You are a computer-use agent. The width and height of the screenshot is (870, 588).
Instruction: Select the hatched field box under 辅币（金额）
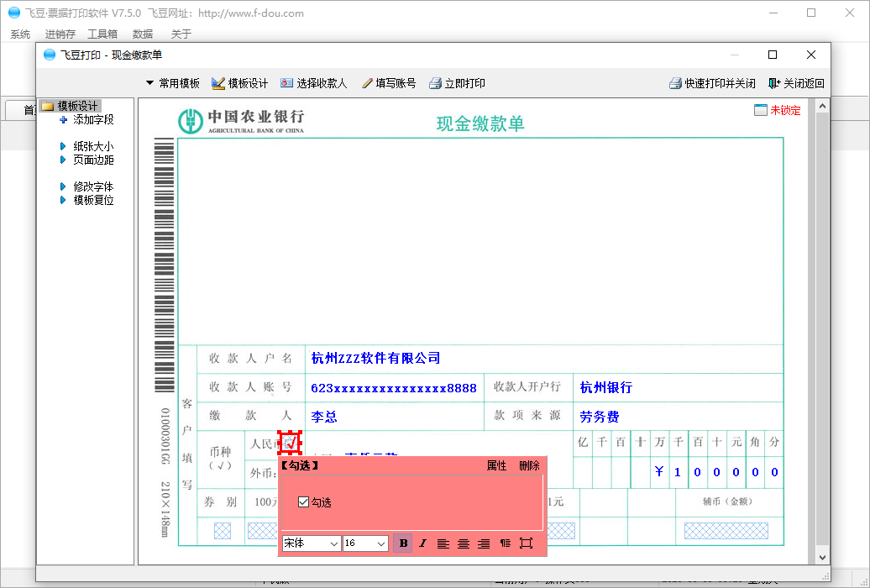coord(726,531)
